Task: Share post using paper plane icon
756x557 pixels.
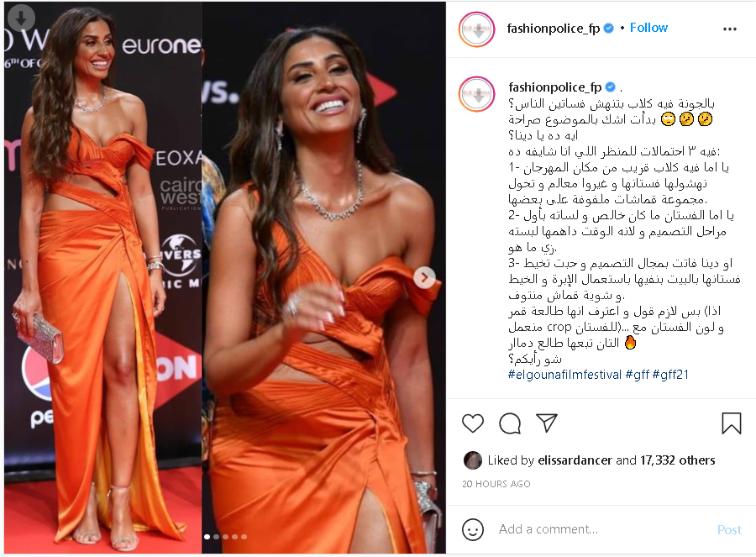Action: click(x=547, y=423)
